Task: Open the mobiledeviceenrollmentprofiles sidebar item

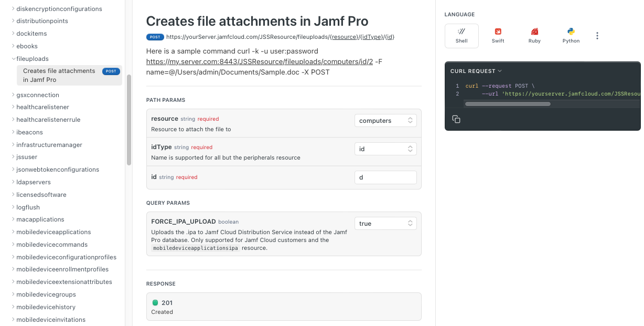Action: pyautogui.click(x=62, y=269)
